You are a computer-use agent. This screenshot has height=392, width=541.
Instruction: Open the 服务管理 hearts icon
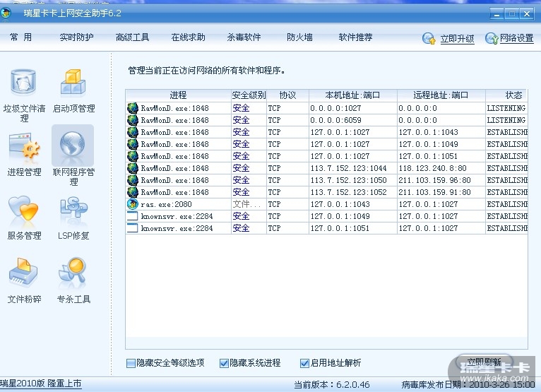click(23, 209)
